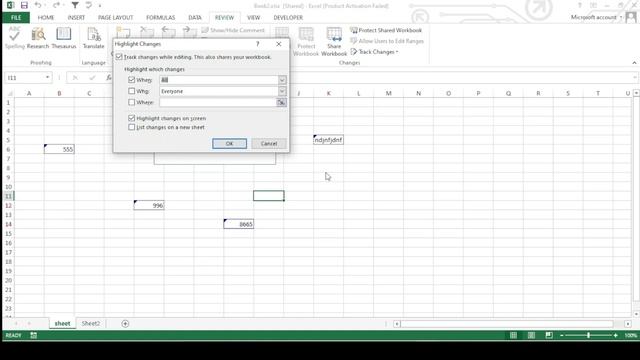Open the Quick Access Toolbar customize dropdown
Image resolution: width=640 pixels, height=360 pixels.
point(100,6)
